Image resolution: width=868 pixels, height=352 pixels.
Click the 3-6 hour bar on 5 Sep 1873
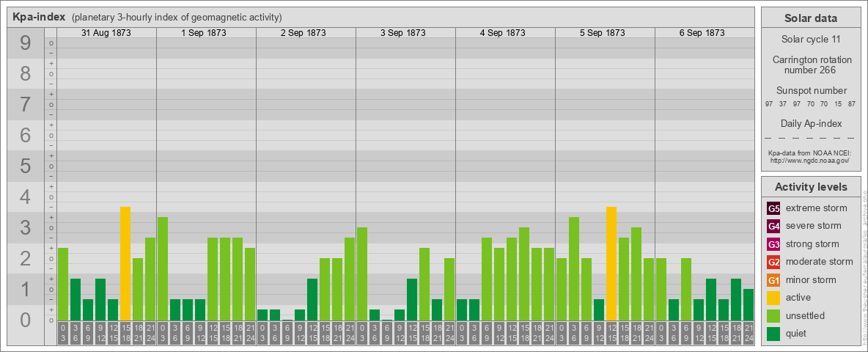tap(574, 269)
